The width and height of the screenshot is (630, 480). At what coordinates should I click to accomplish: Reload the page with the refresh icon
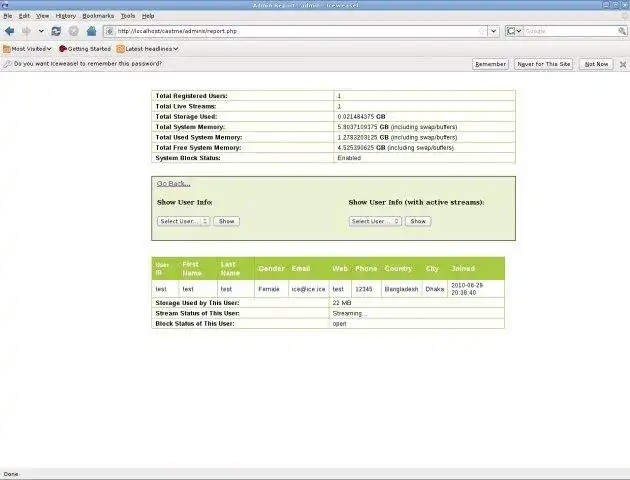[56, 31]
